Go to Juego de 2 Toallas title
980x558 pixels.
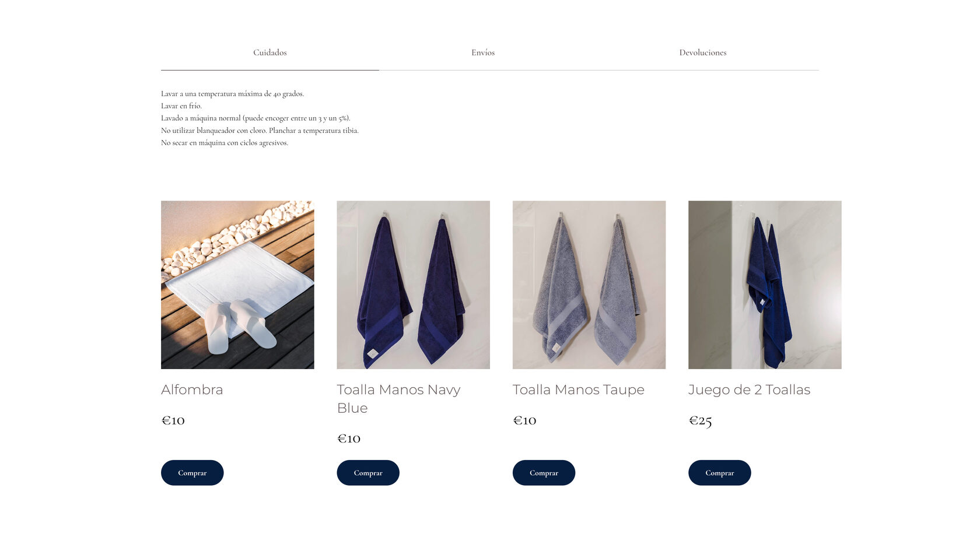coord(750,389)
